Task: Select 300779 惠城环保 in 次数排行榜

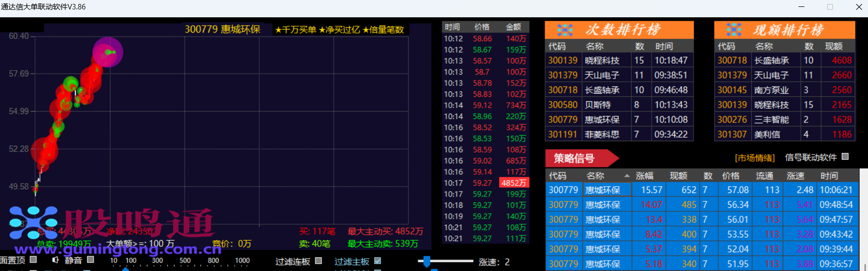Action: pos(619,119)
